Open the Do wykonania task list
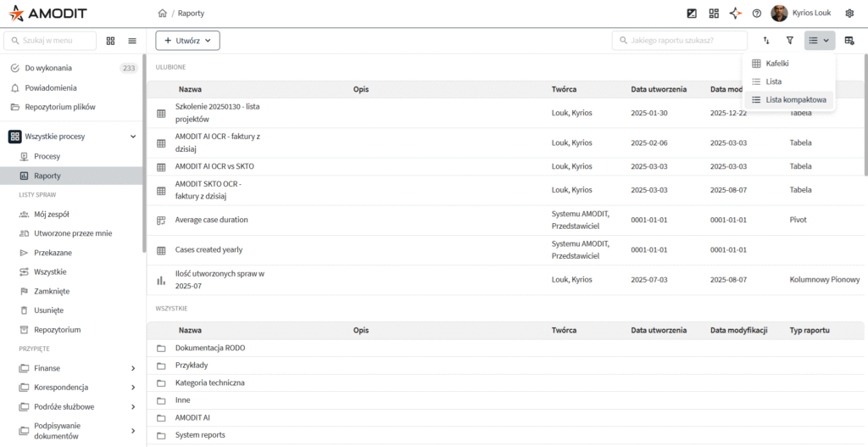This screenshot has width=868, height=447. pyautogui.click(x=48, y=68)
